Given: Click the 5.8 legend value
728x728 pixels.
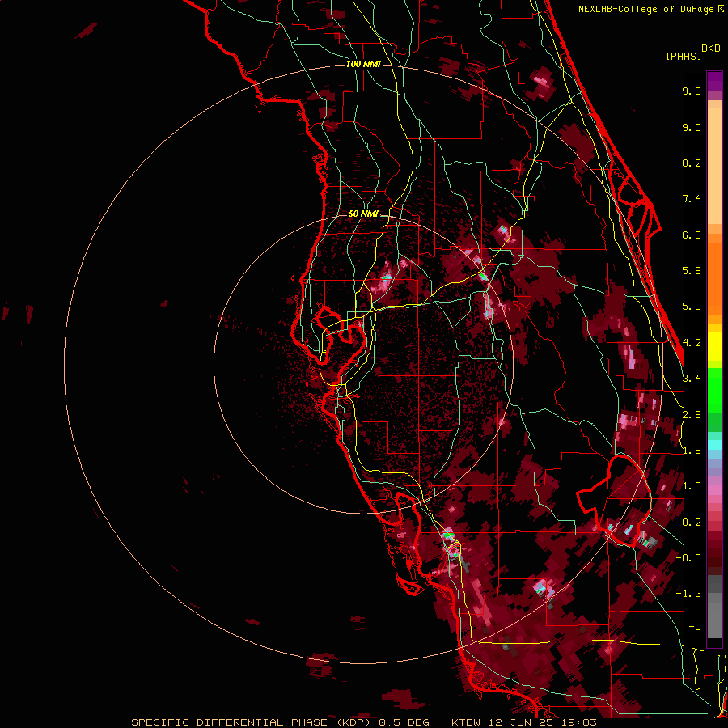Looking at the screenshot, I should point(692,271).
